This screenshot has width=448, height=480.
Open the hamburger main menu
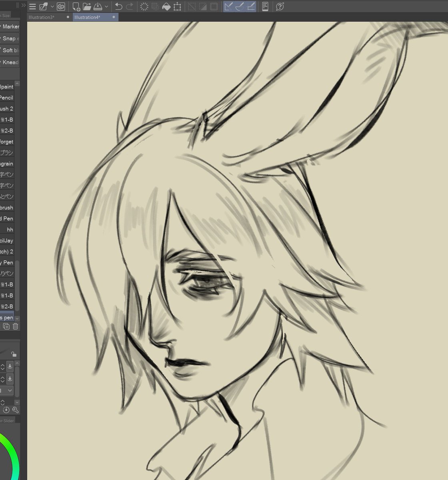pyautogui.click(x=33, y=6)
